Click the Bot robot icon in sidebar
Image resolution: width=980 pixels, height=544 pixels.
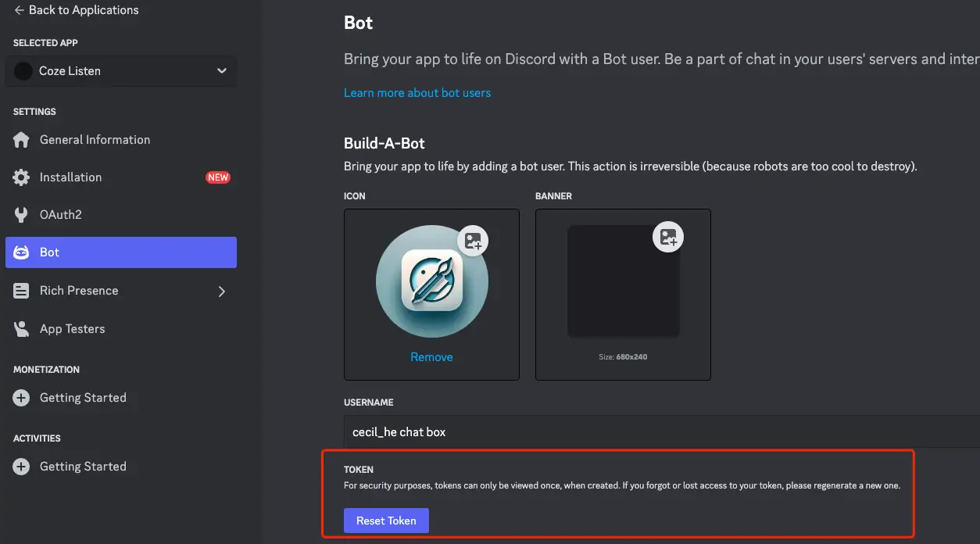pyautogui.click(x=22, y=252)
